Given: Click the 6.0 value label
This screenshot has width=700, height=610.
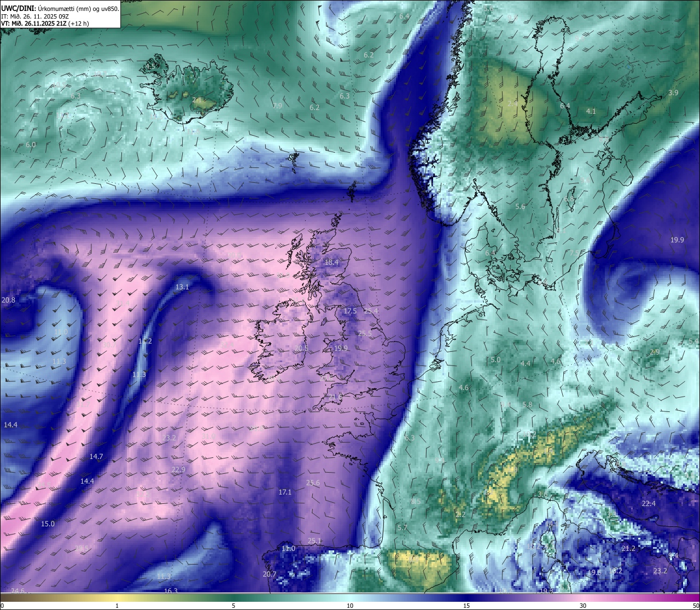Looking at the screenshot, I should (x=31, y=145).
